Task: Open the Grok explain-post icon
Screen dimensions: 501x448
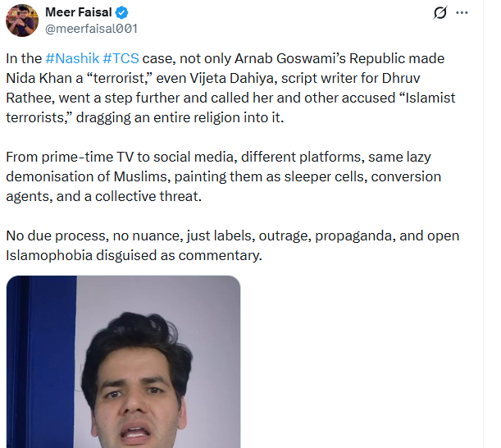Action: point(440,13)
